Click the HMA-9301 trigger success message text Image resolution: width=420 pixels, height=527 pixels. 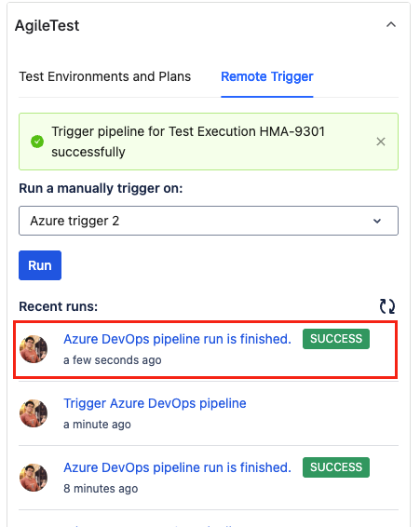(188, 142)
